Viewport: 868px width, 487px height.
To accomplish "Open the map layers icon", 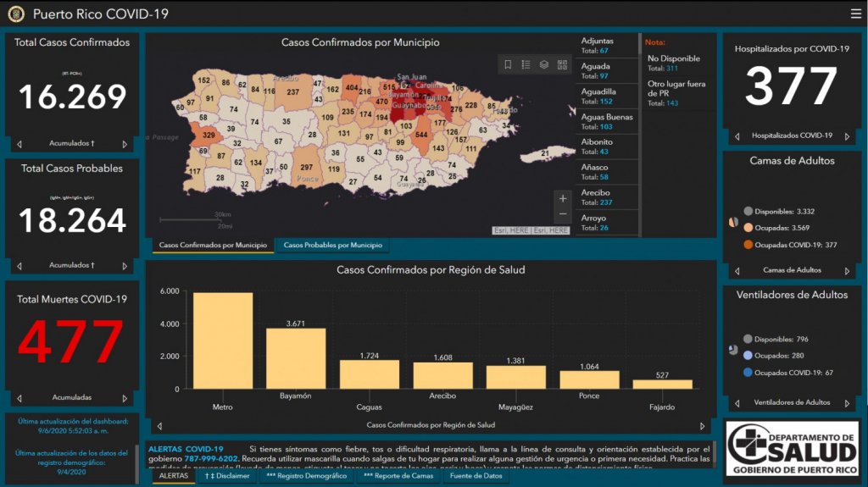I will 544,64.
